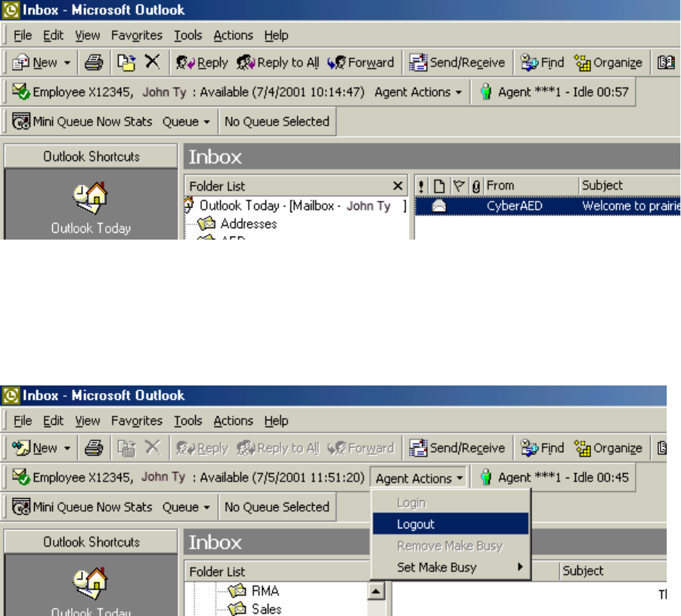
Task: Open Address Book icon in top window
Action: [x=666, y=63]
